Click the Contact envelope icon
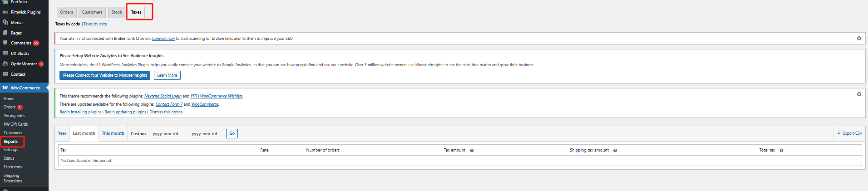The width and height of the screenshot is (868, 191). (x=5, y=74)
